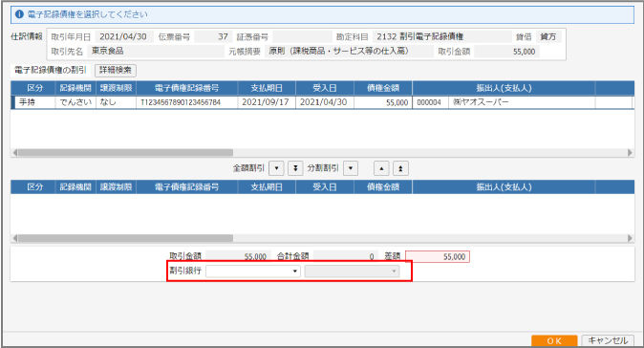This screenshot has height=348, width=644.
Task: Click the 記録機関 header in upper table
Action: pos(75,88)
